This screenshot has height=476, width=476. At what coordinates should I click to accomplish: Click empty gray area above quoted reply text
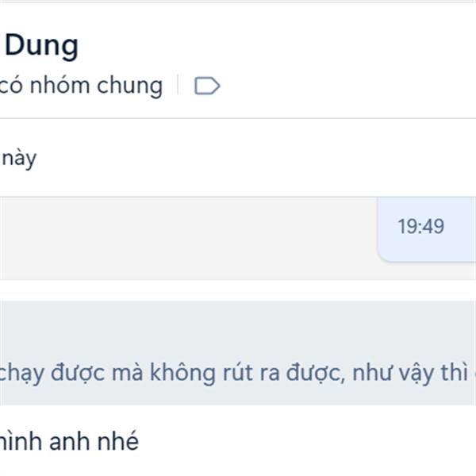[x=236, y=329]
